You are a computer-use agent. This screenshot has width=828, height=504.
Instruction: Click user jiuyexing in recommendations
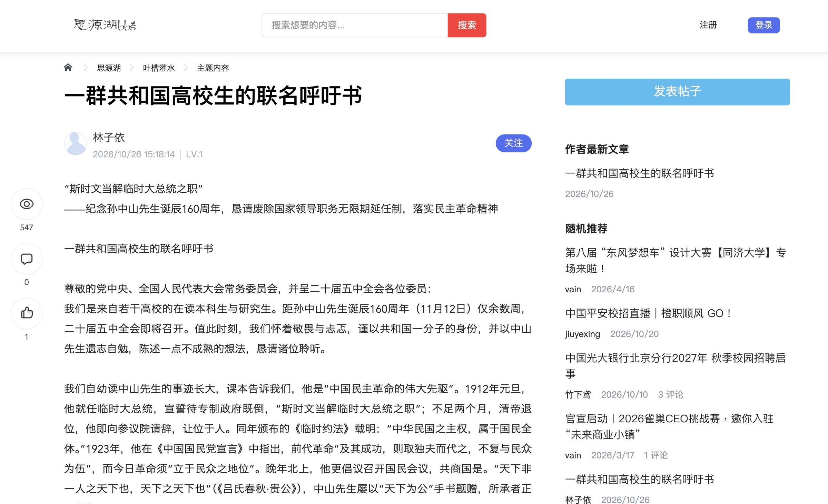pos(583,334)
